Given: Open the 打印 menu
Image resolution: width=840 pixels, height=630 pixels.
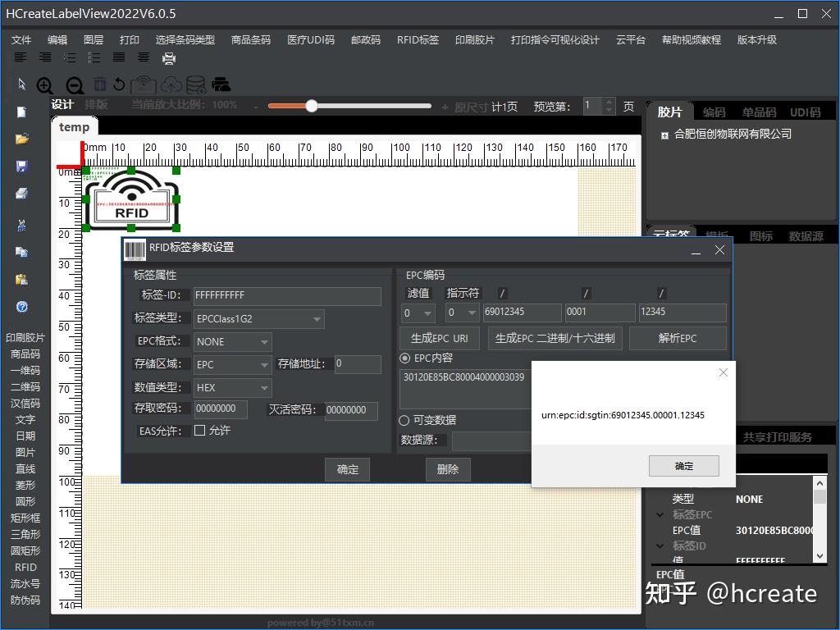Looking at the screenshot, I should pos(130,39).
